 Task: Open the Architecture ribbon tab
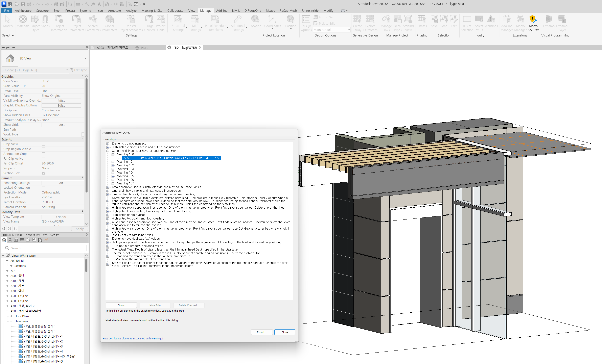(x=23, y=10)
